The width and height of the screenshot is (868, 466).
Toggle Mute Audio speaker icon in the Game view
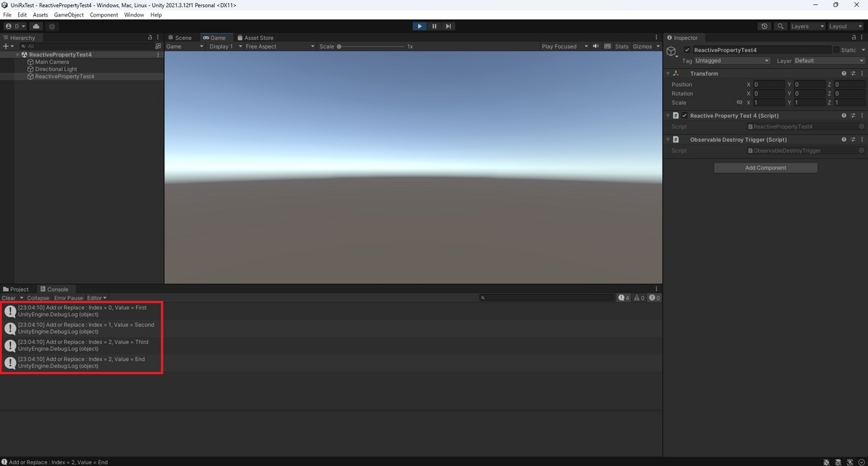point(596,46)
